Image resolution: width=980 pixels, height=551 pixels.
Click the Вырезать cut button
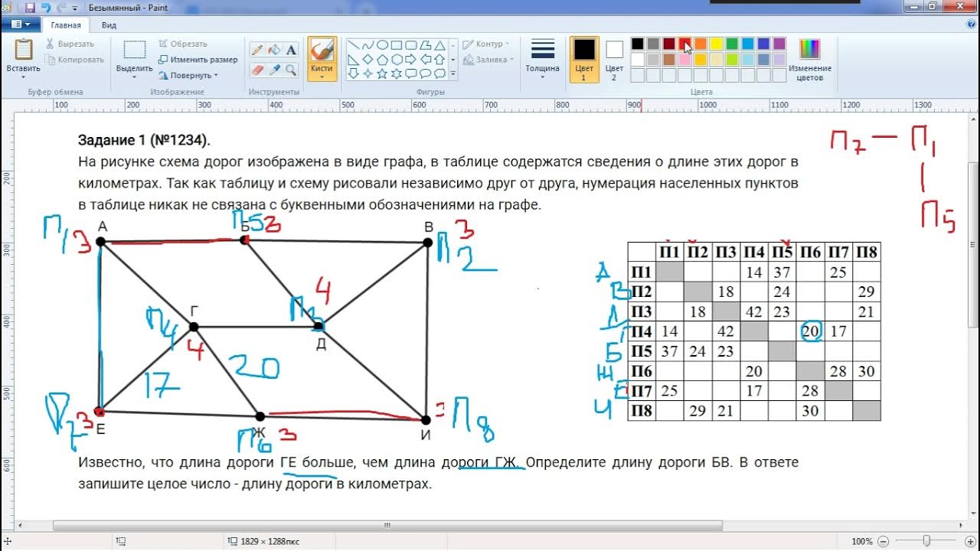pyautogui.click(x=70, y=44)
